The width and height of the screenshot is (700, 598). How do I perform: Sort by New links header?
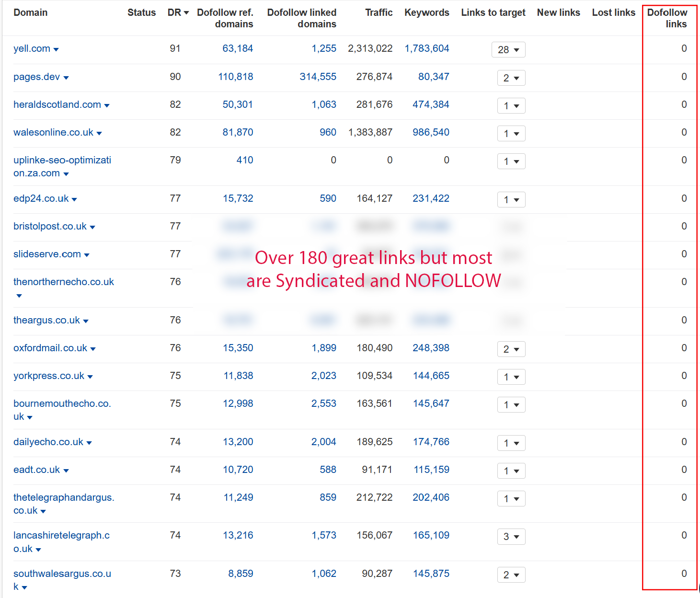pyautogui.click(x=559, y=12)
